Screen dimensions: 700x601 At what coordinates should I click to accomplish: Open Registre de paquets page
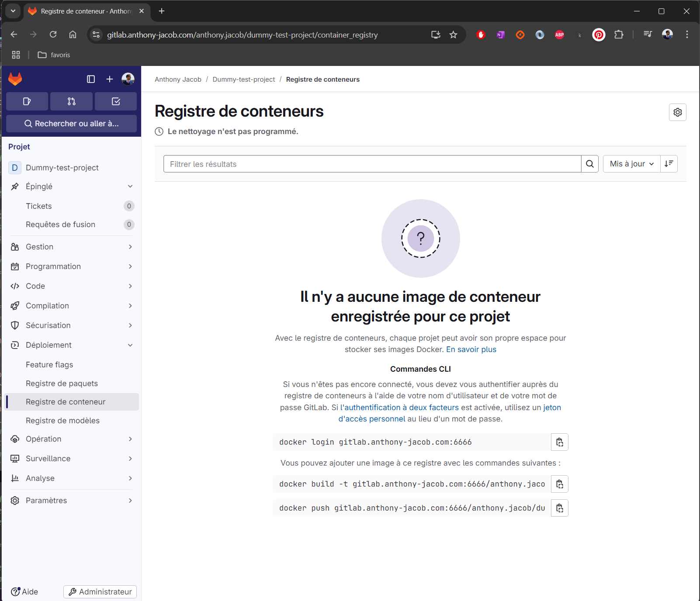pyautogui.click(x=72, y=383)
